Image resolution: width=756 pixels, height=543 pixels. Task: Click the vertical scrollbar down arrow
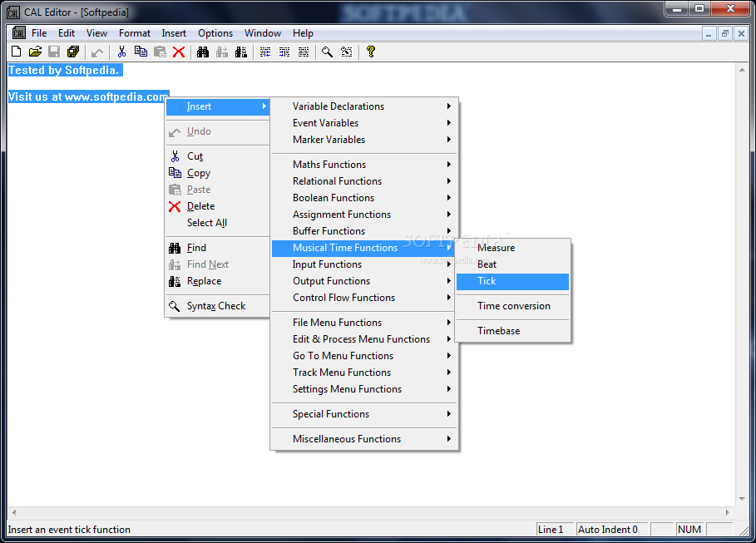[x=742, y=499]
